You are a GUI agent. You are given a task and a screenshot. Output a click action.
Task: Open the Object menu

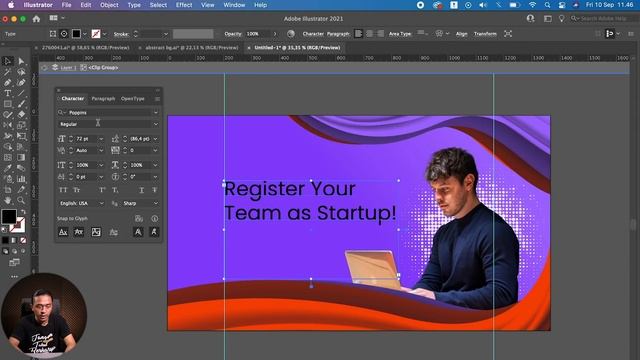click(109, 5)
